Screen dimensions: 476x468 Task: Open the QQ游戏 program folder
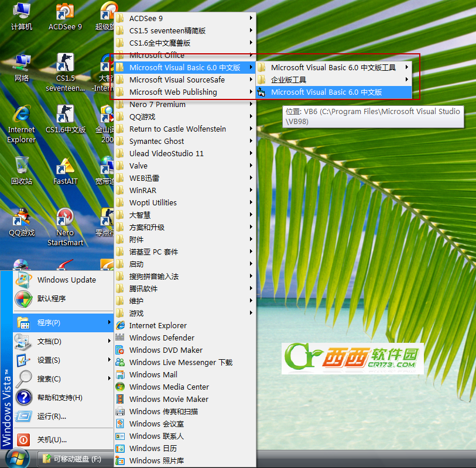pos(185,117)
